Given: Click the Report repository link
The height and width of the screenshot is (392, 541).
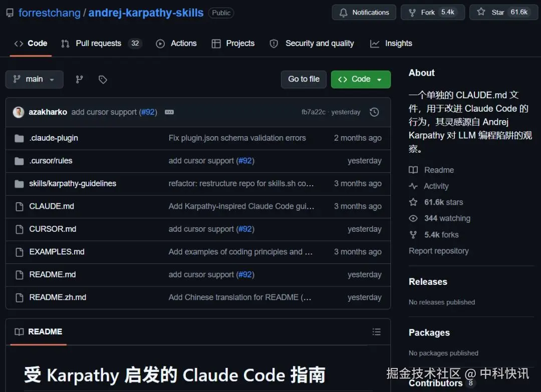Looking at the screenshot, I should point(438,251).
